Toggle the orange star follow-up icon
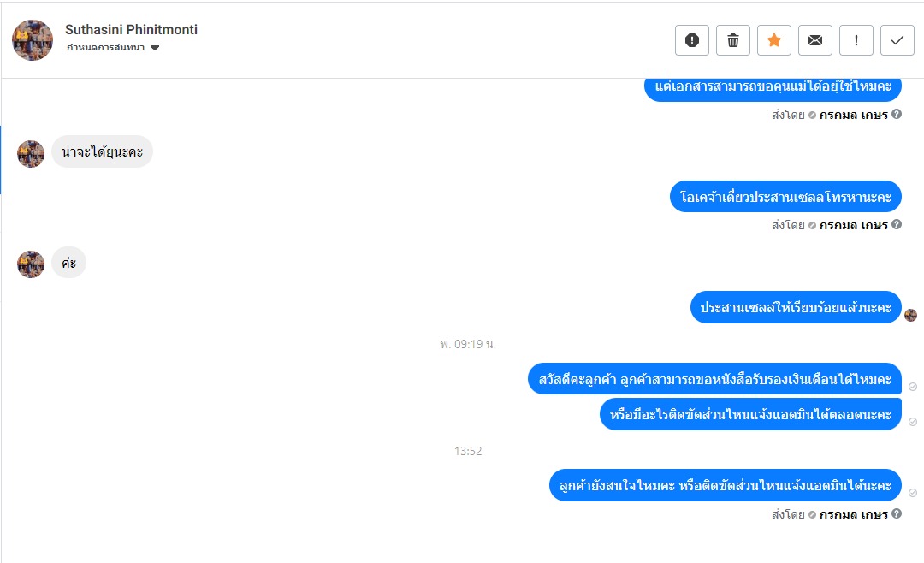The width and height of the screenshot is (924, 563). (x=774, y=40)
